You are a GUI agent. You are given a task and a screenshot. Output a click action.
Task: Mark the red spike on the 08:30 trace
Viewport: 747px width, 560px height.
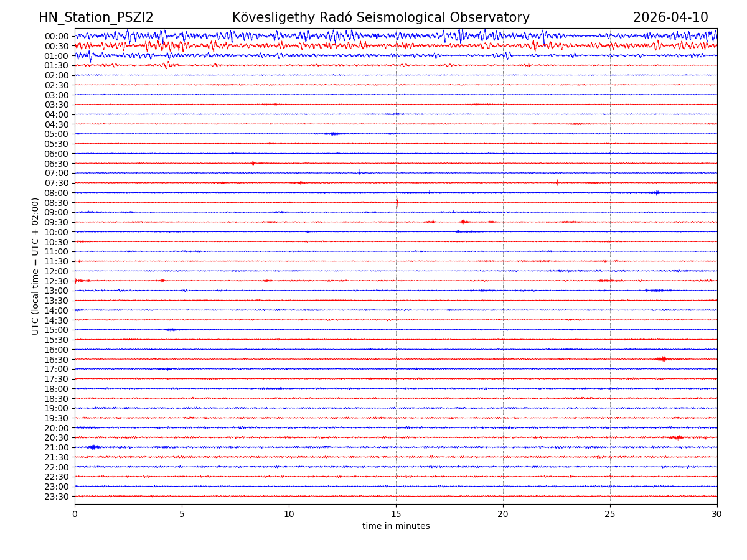pos(397,202)
